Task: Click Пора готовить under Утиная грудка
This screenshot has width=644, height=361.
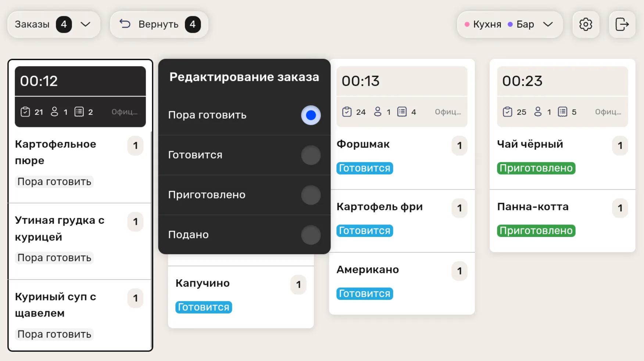Action: tap(54, 258)
